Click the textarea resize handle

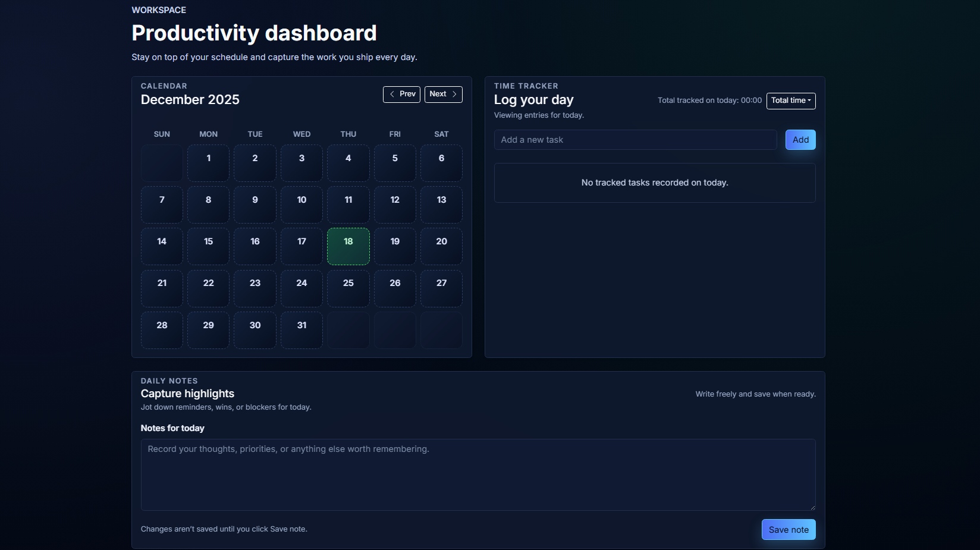tap(813, 506)
